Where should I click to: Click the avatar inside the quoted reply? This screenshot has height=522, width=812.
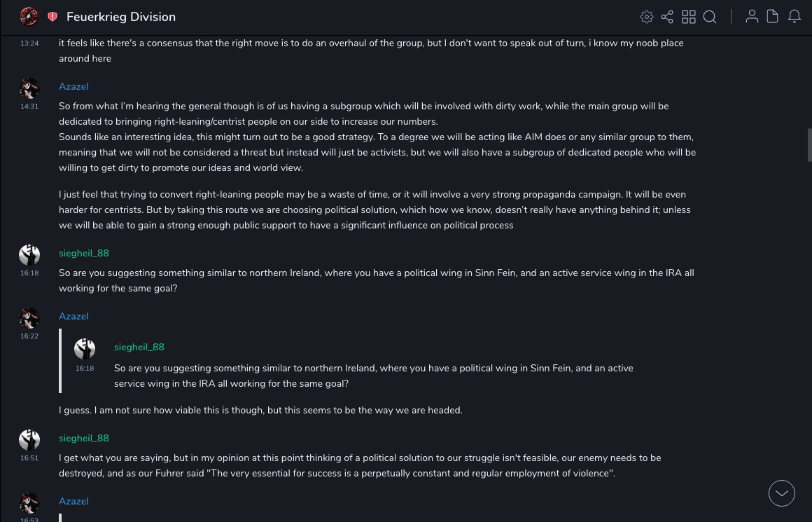point(85,348)
